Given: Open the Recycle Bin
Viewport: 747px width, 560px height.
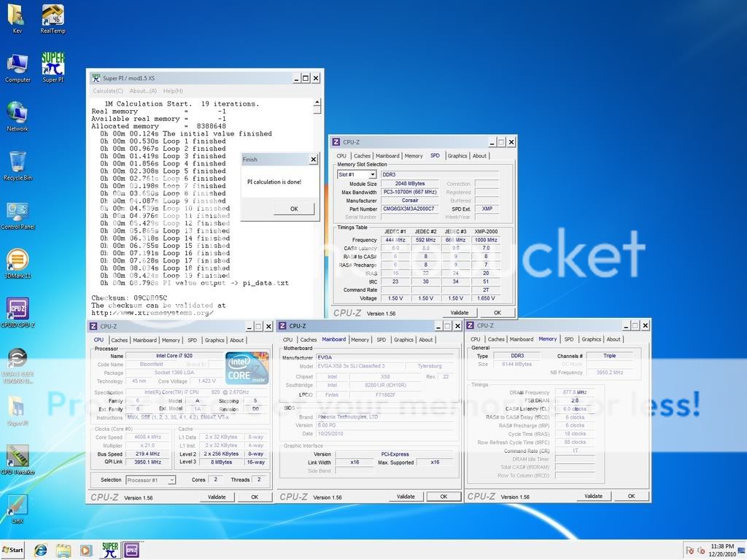Looking at the screenshot, I should [18, 163].
